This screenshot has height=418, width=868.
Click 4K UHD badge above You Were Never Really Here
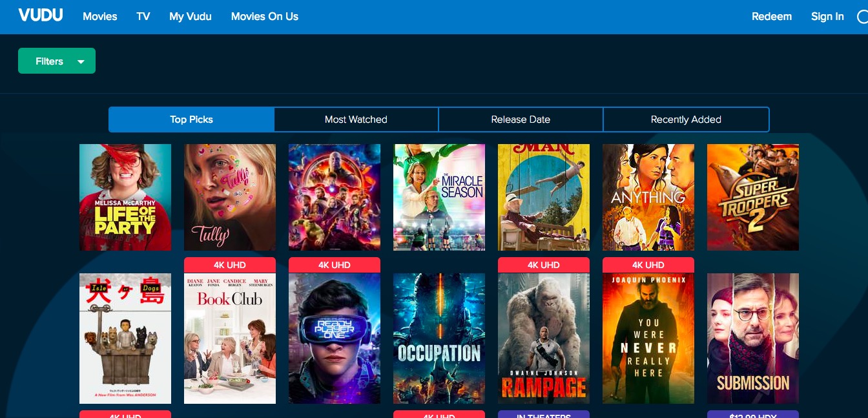[x=648, y=265]
